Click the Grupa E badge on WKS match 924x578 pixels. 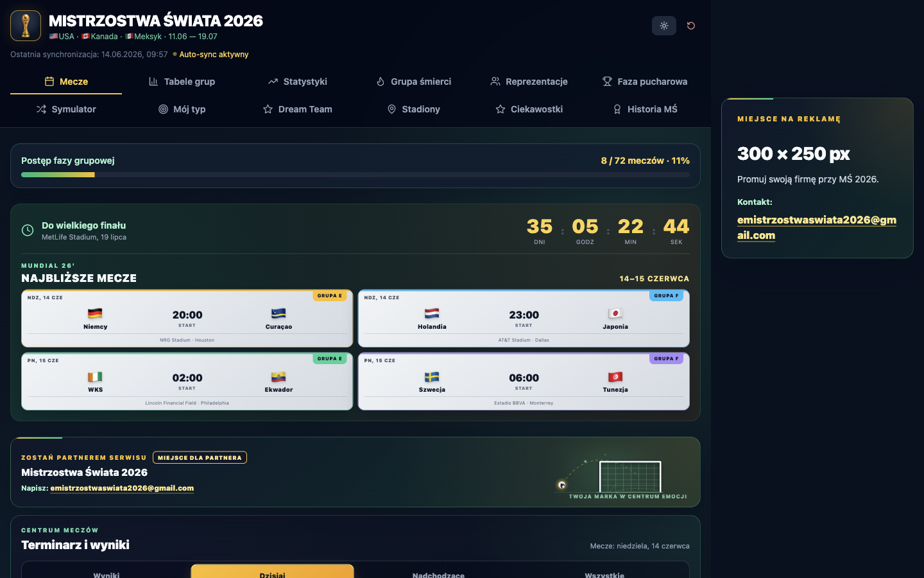(330, 359)
